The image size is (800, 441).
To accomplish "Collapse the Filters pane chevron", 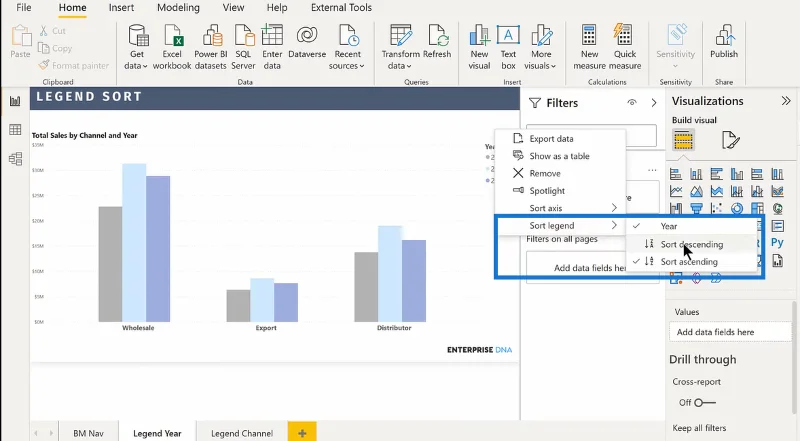I will click(654, 103).
